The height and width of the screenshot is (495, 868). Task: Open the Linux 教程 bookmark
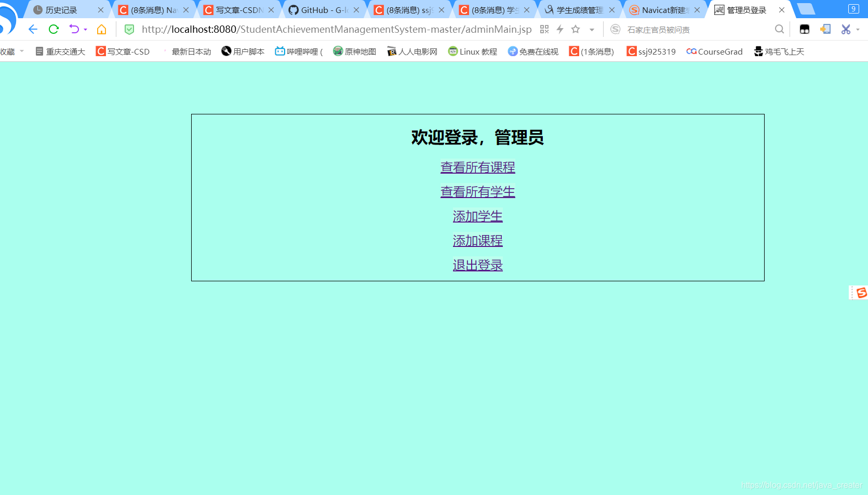pyautogui.click(x=473, y=51)
